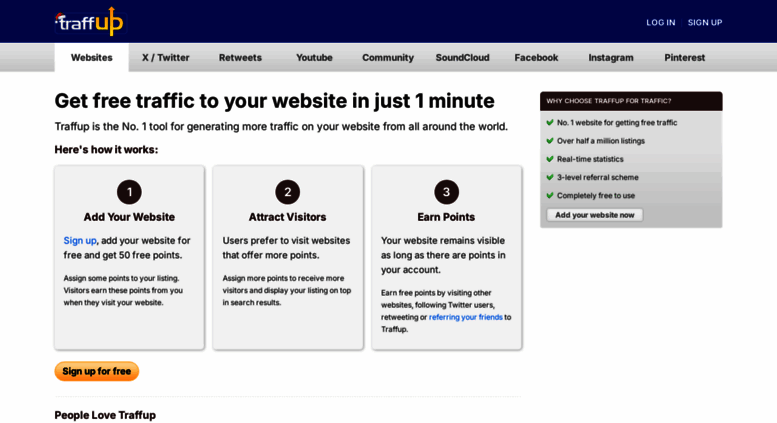Screen dimensions: 777x423
Task: Go to the Facebook tab
Action: click(x=536, y=57)
